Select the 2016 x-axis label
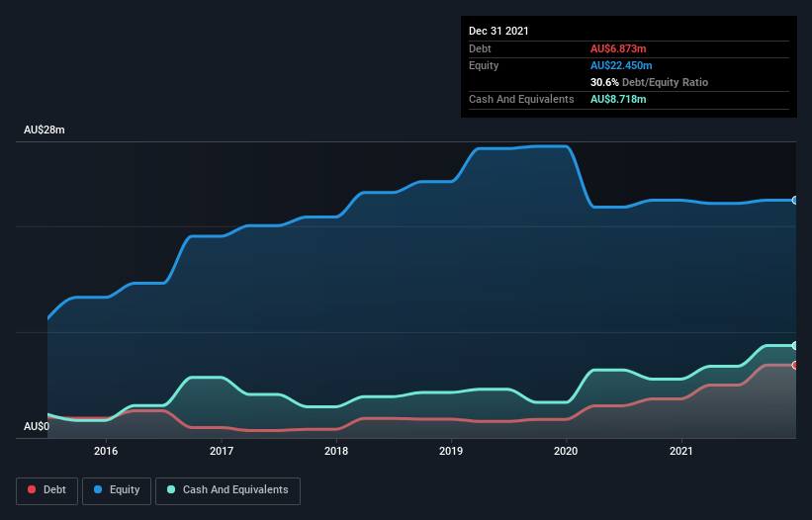812x520 pixels. [x=106, y=451]
